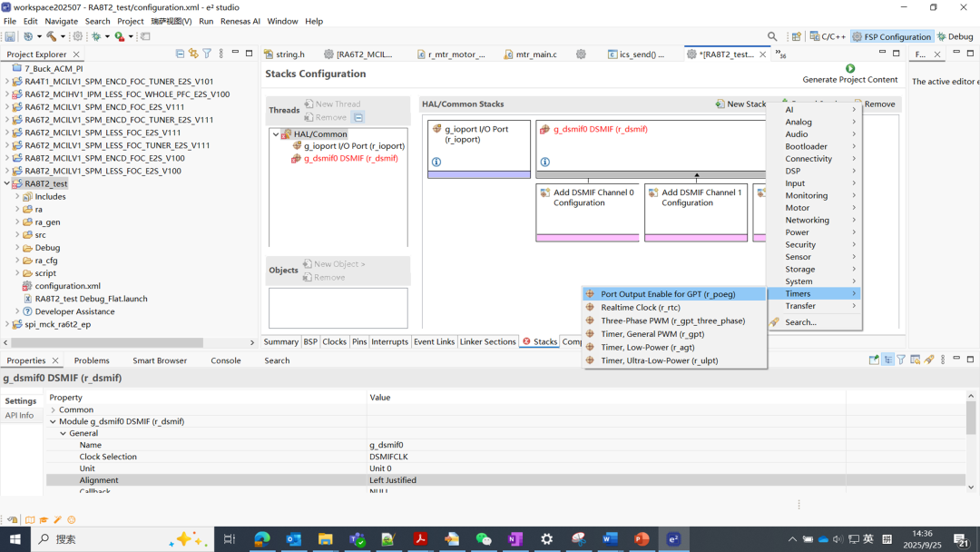Collapse HAL/Common thread node
This screenshot has height=552, width=980.
point(276,133)
